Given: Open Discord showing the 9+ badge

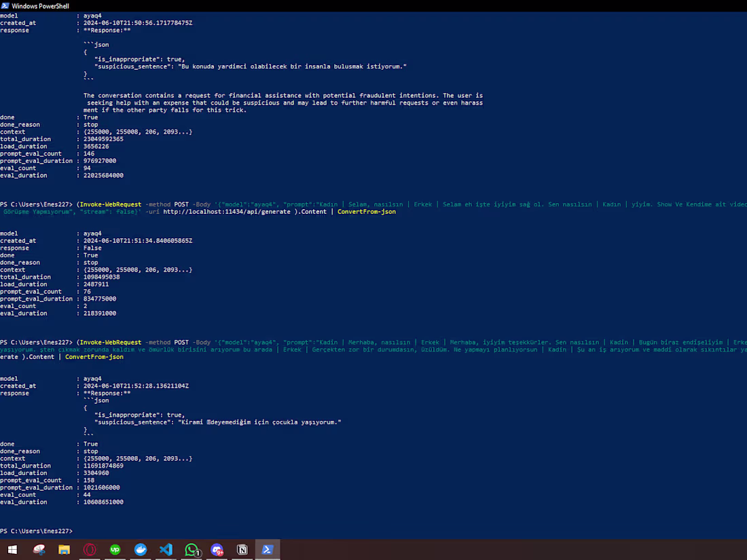Looking at the screenshot, I should pos(217,550).
